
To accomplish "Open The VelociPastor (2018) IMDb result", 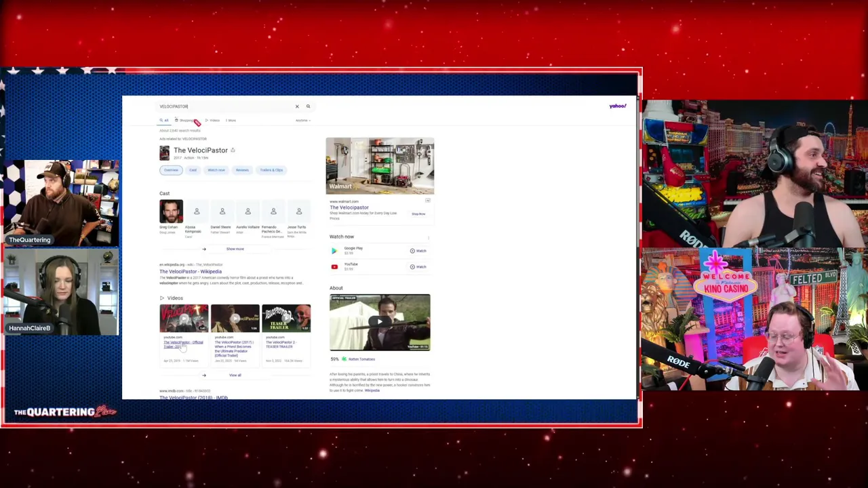I will click(193, 397).
